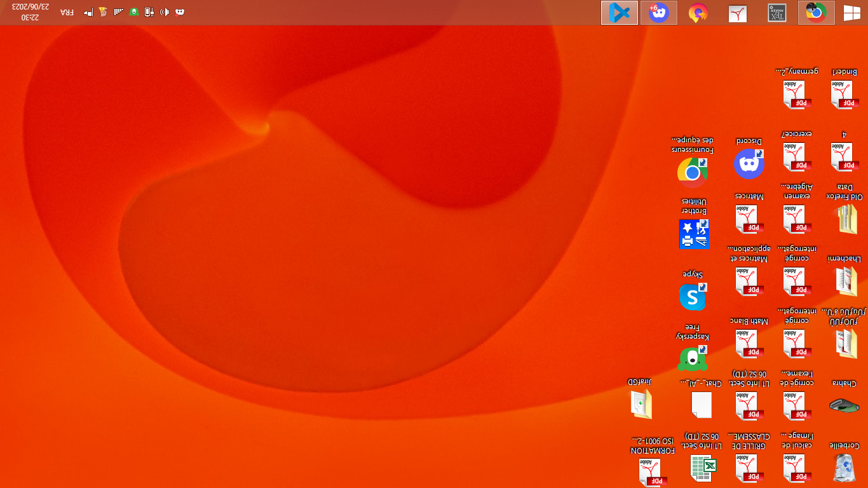Open Firefox from the taskbar
The image size is (868, 488).
(x=698, y=13)
